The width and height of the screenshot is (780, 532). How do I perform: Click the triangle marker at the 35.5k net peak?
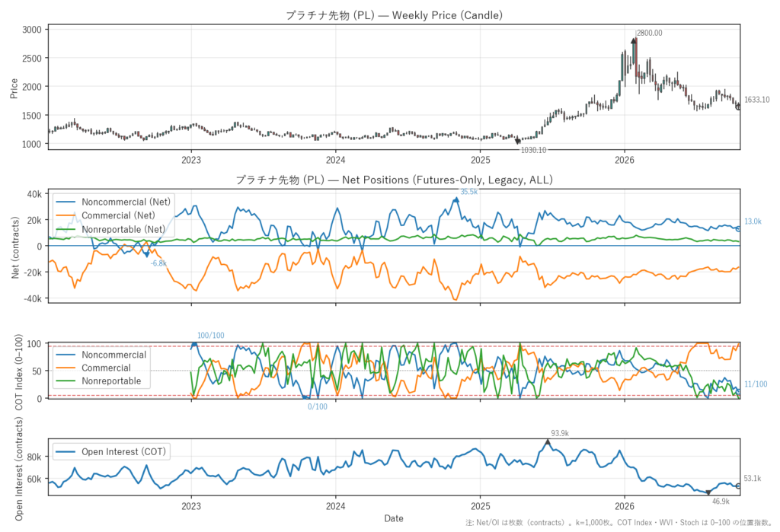[x=456, y=200]
